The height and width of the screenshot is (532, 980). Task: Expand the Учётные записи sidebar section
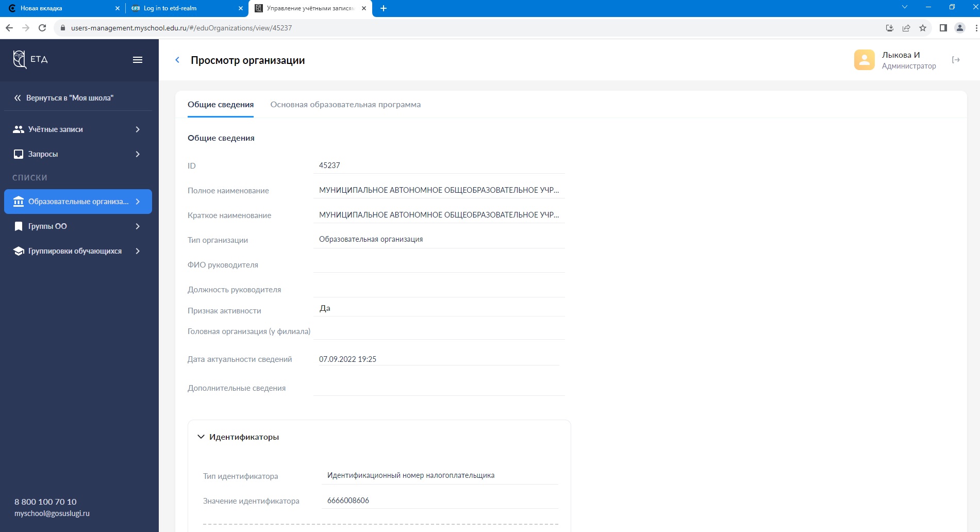click(77, 129)
